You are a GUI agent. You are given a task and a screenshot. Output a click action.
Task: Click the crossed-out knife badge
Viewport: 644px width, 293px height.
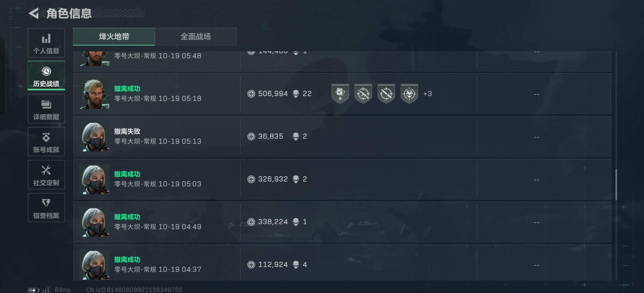386,94
